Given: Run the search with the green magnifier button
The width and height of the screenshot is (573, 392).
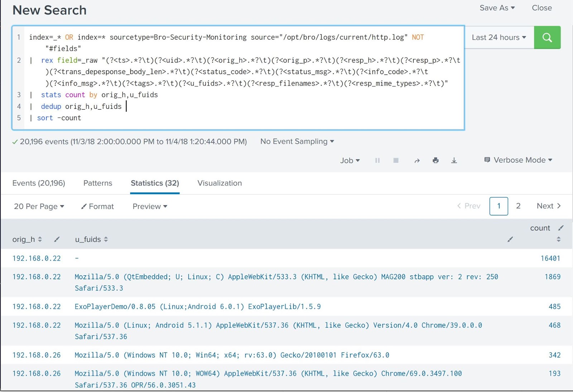Looking at the screenshot, I should (547, 37).
